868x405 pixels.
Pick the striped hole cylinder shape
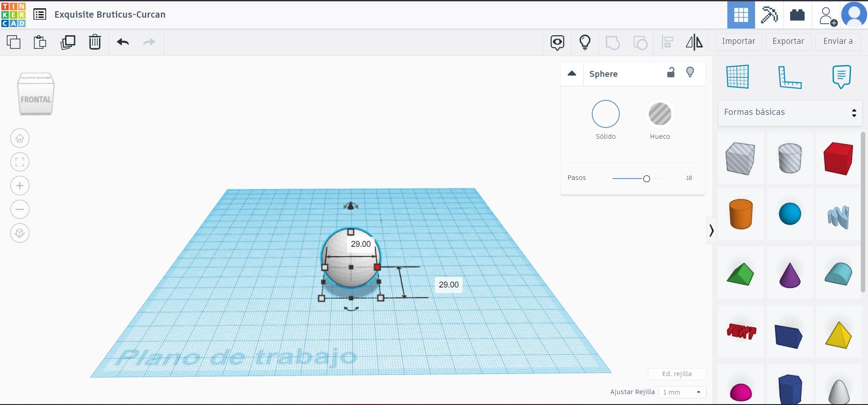coord(790,158)
